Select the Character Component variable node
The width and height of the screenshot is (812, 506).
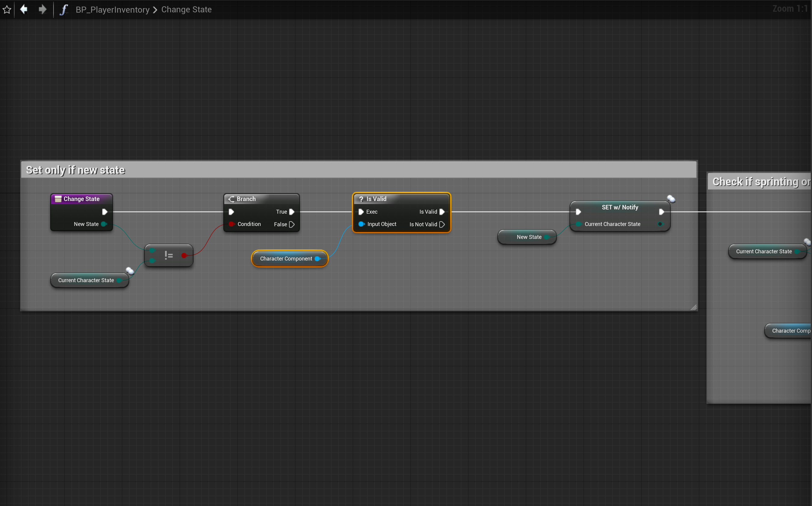point(286,259)
